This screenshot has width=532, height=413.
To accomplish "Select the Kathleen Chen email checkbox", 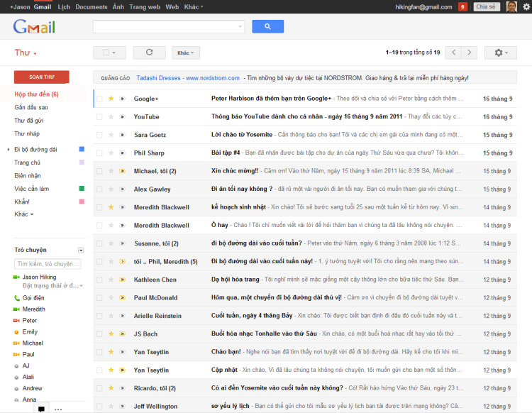I will point(99,280).
